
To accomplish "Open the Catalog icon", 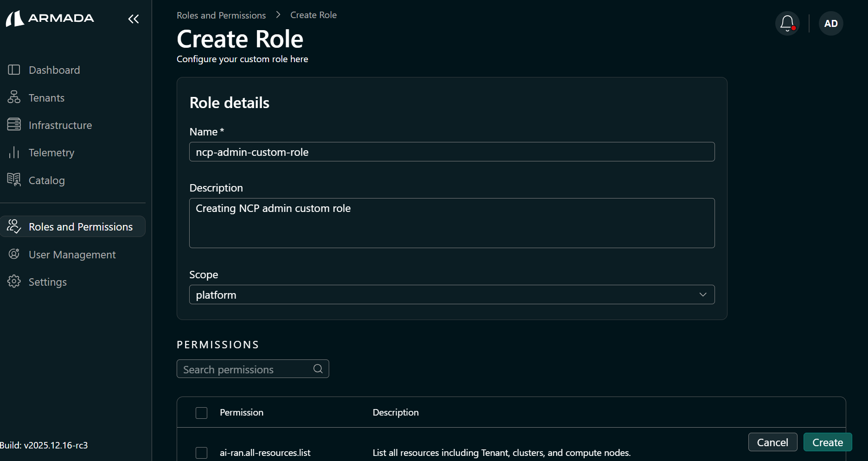I will click(x=14, y=180).
